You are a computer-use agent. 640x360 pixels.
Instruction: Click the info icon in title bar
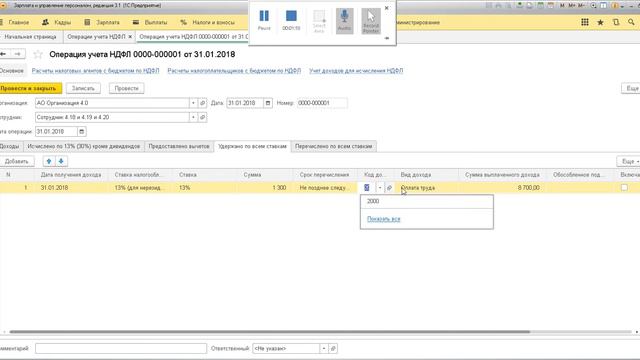pos(614,6)
